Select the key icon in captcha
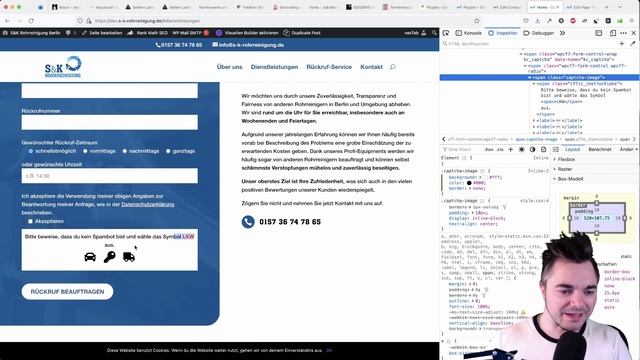The width and height of the screenshot is (640, 360). [109, 257]
